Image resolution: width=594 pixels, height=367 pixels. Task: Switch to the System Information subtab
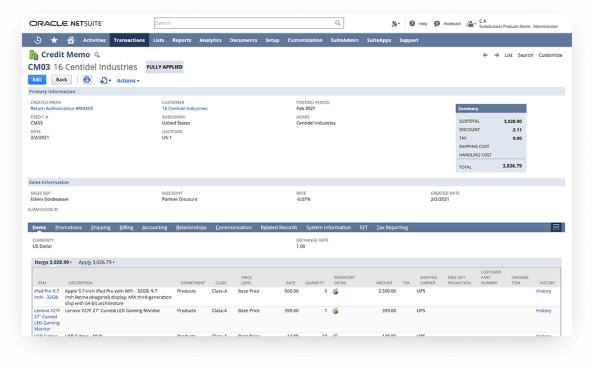(x=328, y=227)
